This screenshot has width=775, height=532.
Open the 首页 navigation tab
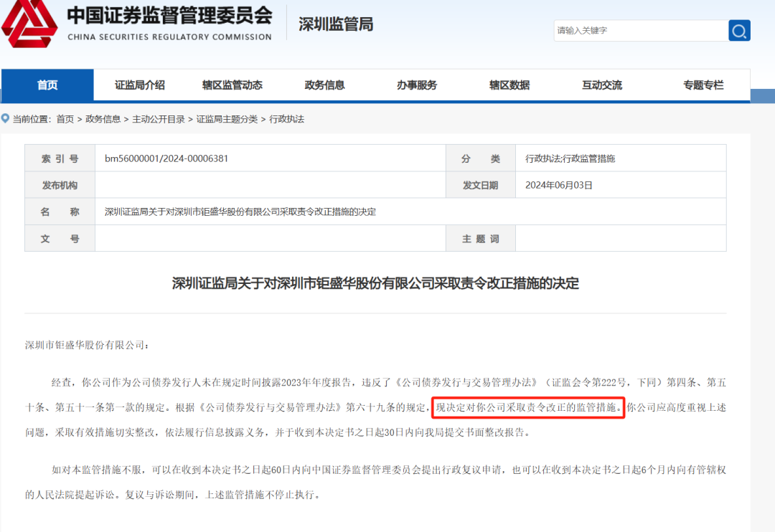[x=47, y=85]
